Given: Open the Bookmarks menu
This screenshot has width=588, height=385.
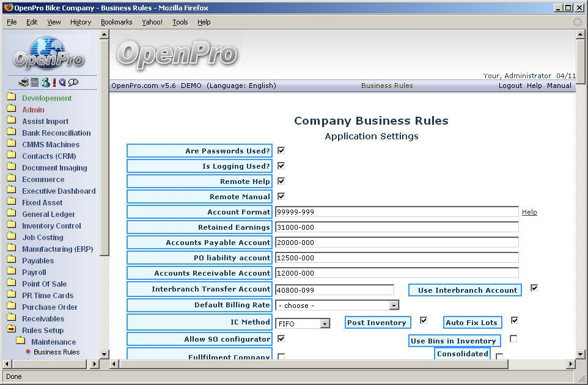Looking at the screenshot, I should pyautogui.click(x=116, y=22).
